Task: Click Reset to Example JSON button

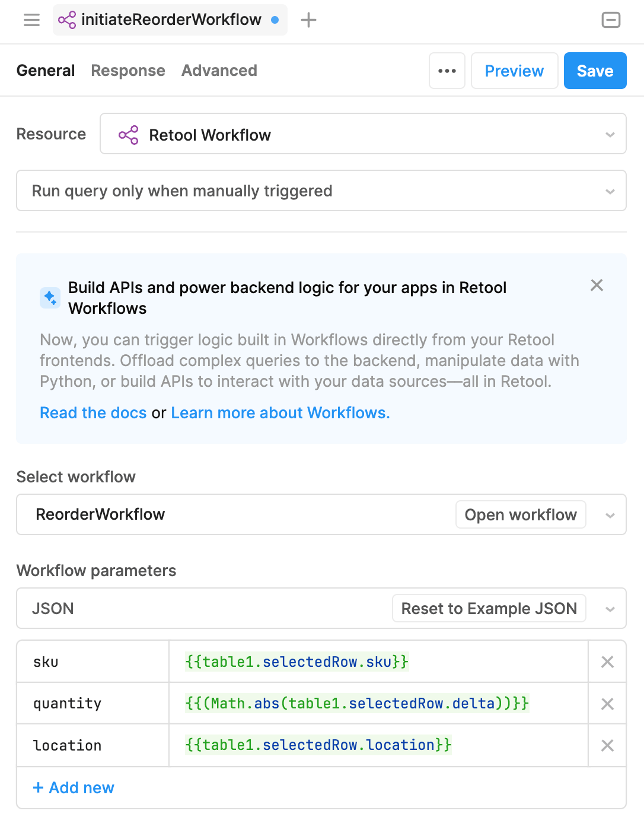Action: click(x=489, y=608)
